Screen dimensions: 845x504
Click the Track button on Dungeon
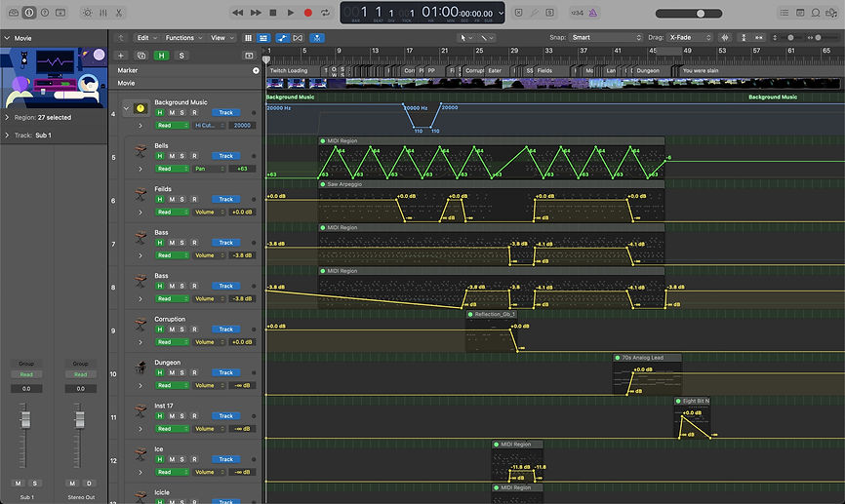225,372
